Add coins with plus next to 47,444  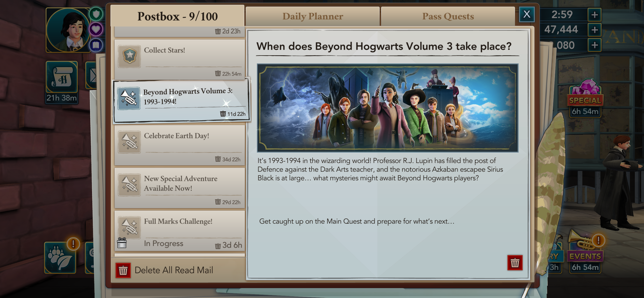[x=594, y=30]
